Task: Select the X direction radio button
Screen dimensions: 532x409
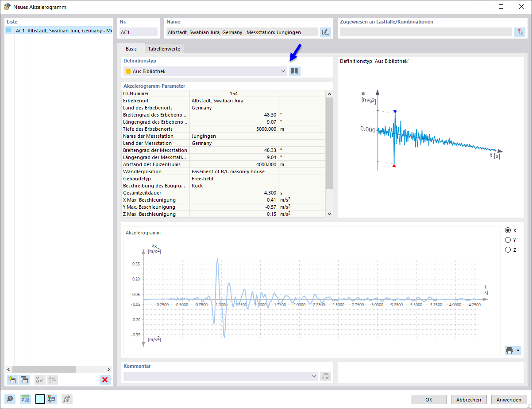Action: point(508,230)
